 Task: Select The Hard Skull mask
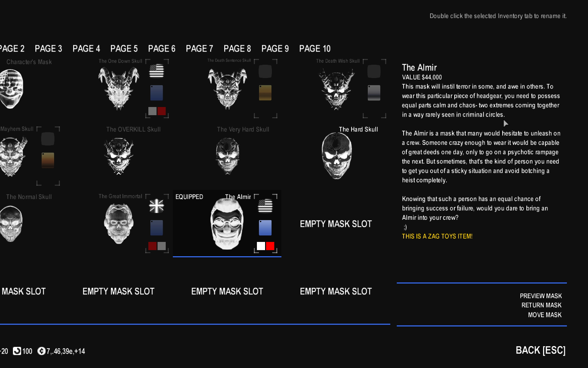click(337, 156)
